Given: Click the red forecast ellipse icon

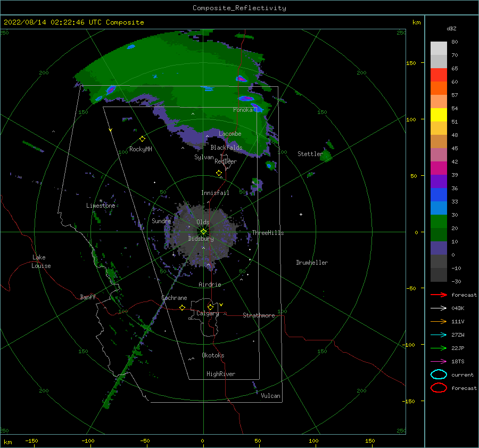Looking at the screenshot, I should [439, 388].
